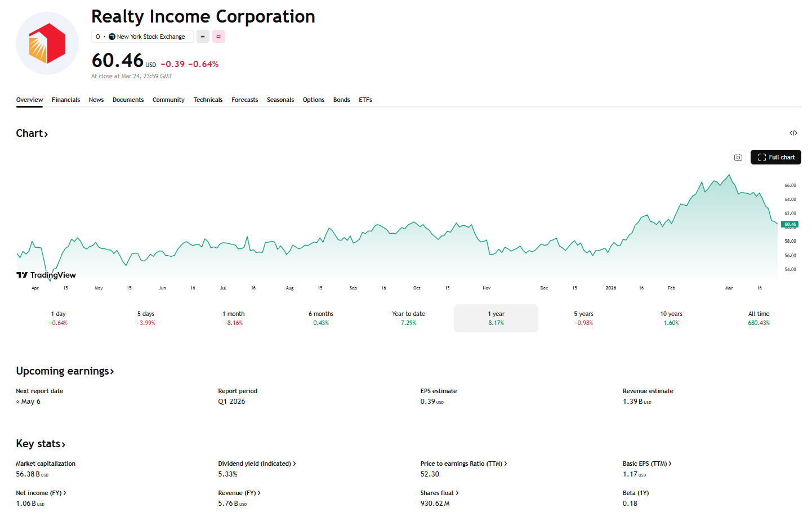Click the 56.38 B market capitalization value

click(32, 474)
